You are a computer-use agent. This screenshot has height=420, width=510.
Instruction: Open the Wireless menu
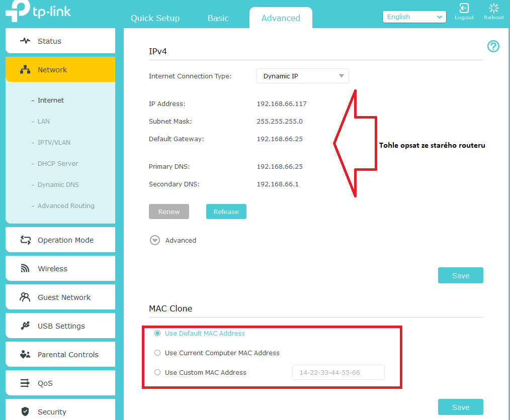point(60,268)
